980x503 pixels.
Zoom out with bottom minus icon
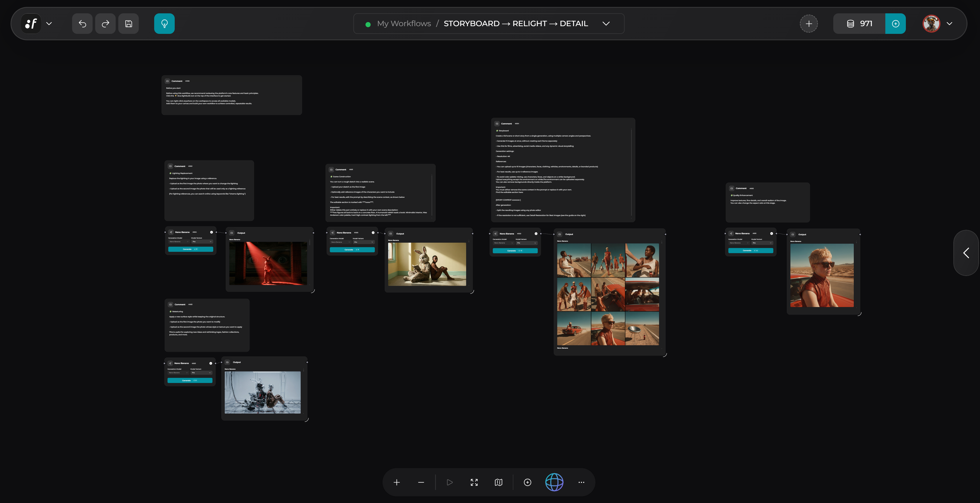421,482
